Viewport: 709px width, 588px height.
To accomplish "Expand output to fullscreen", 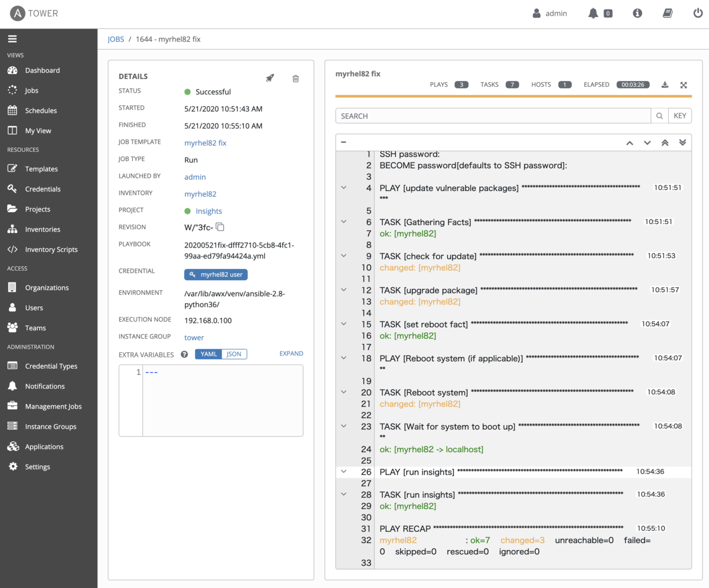I will click(684, 85).
